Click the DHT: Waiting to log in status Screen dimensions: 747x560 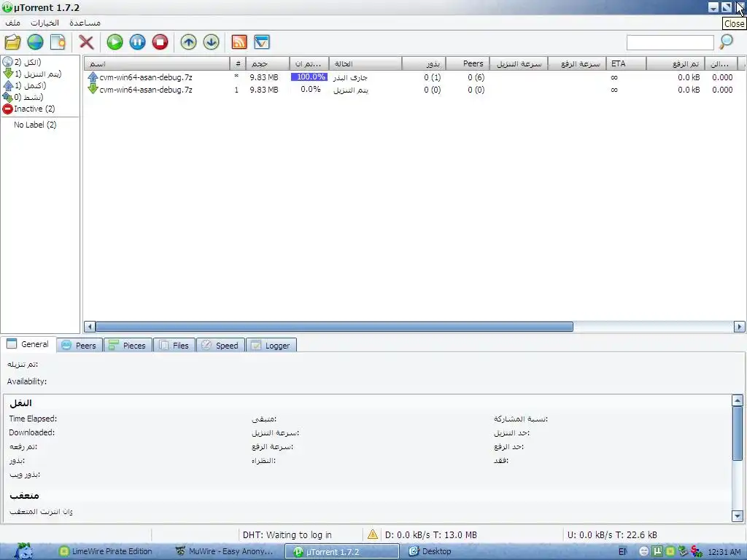pyautogui.click(x=287, y=534)
